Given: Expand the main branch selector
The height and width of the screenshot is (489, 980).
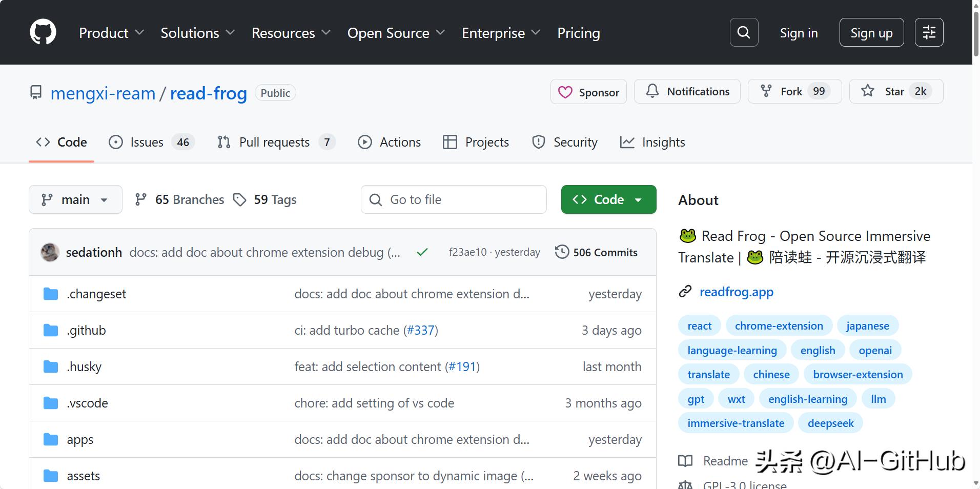Looking at the screenshot, I should [75, 199].
